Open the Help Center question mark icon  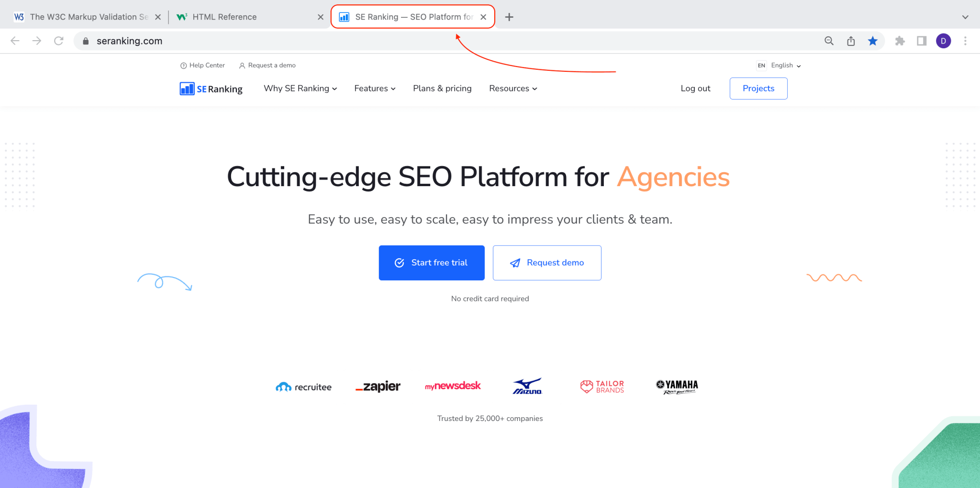184,65
